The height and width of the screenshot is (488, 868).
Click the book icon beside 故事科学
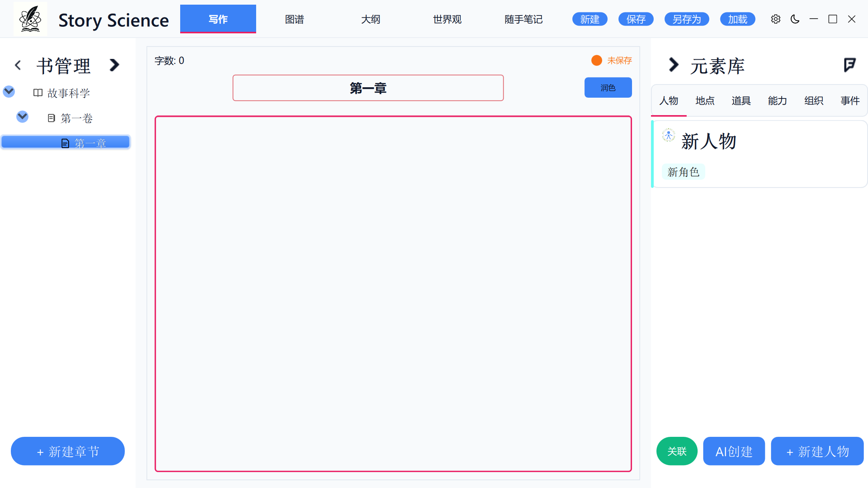38,93
